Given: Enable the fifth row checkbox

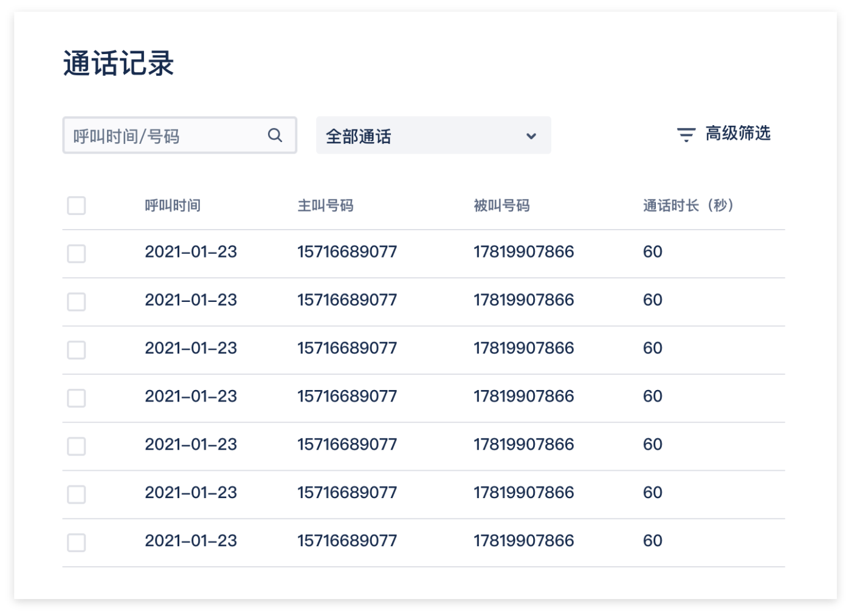Looking at the screenshot, I should (x=77, y=447).
